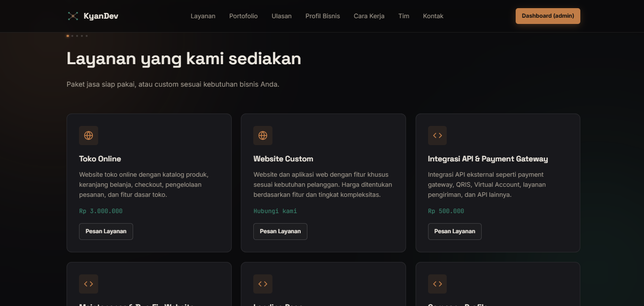The height and width of the screenshot is (306, 644).
Task: Click Pesan Layanan under Website Custom
Action: [280, 231]
